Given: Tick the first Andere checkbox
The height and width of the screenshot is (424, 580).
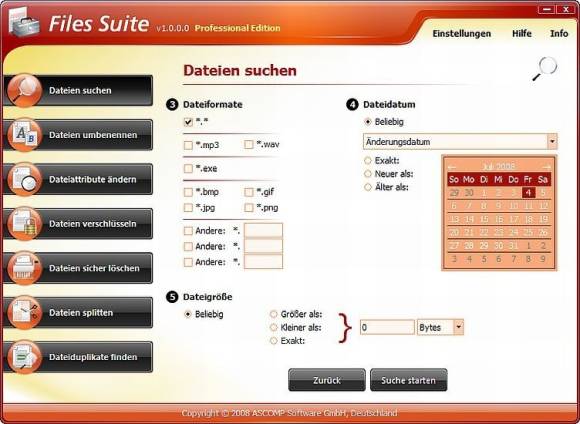Looking at the screenshot, I should [188, 231].
